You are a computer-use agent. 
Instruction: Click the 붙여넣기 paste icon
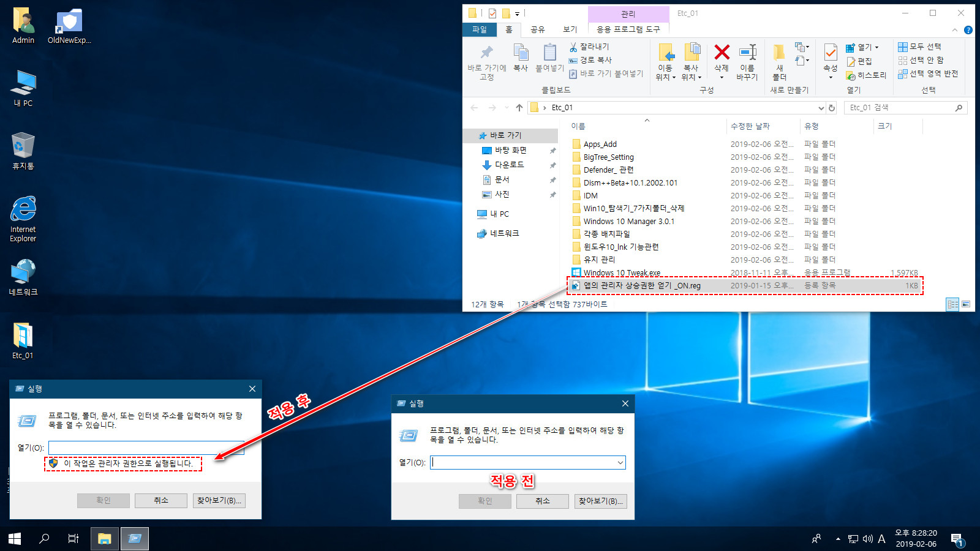(549, 58)
